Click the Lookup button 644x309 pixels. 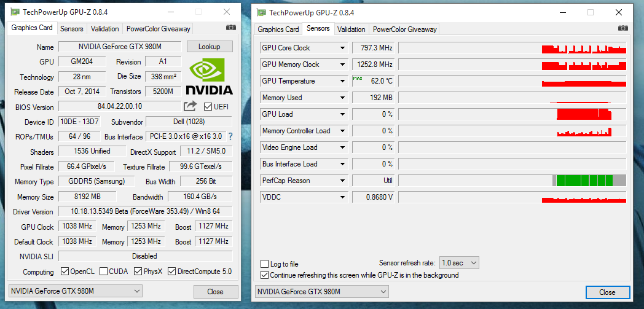[x=210, y=46]
